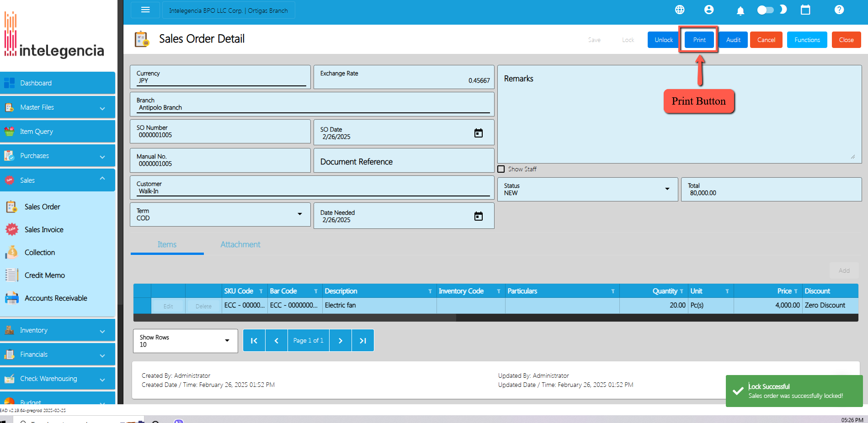Screen dimensions: 868x423
Task: Open the user profile icon
Action: [709, 10]
